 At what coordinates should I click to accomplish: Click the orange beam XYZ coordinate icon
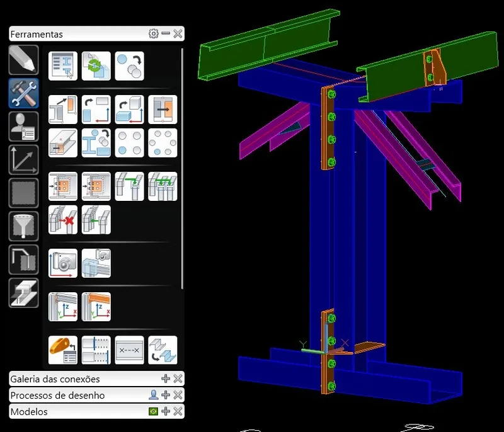[96, 307]
